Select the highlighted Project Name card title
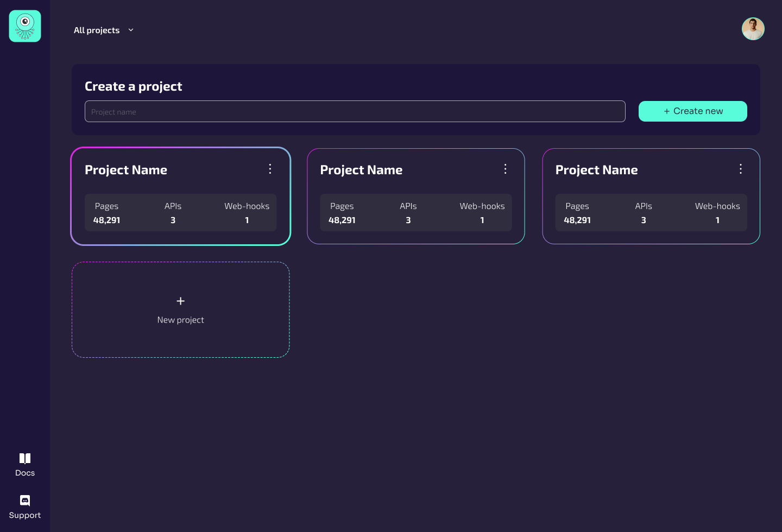 [x=126, y=170]
